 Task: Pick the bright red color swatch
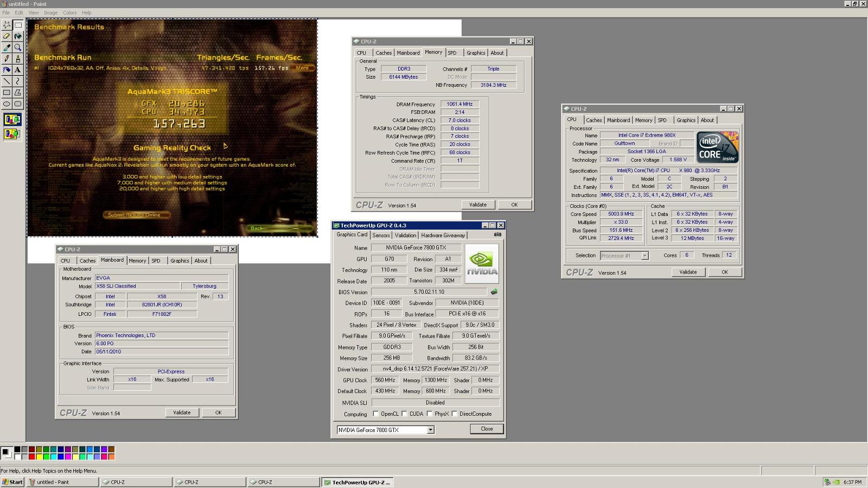point(31,457)
